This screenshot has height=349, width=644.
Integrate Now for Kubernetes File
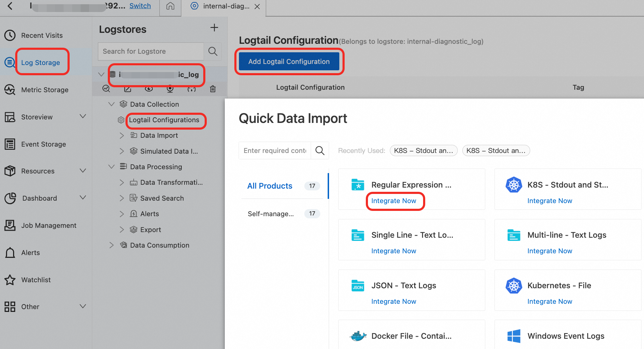(550, 301)
